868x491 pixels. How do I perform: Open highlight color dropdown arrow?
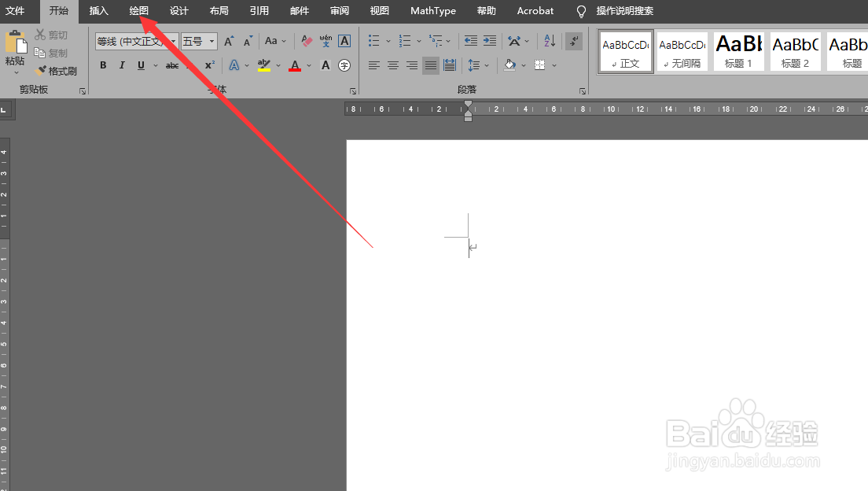(278, 65)
